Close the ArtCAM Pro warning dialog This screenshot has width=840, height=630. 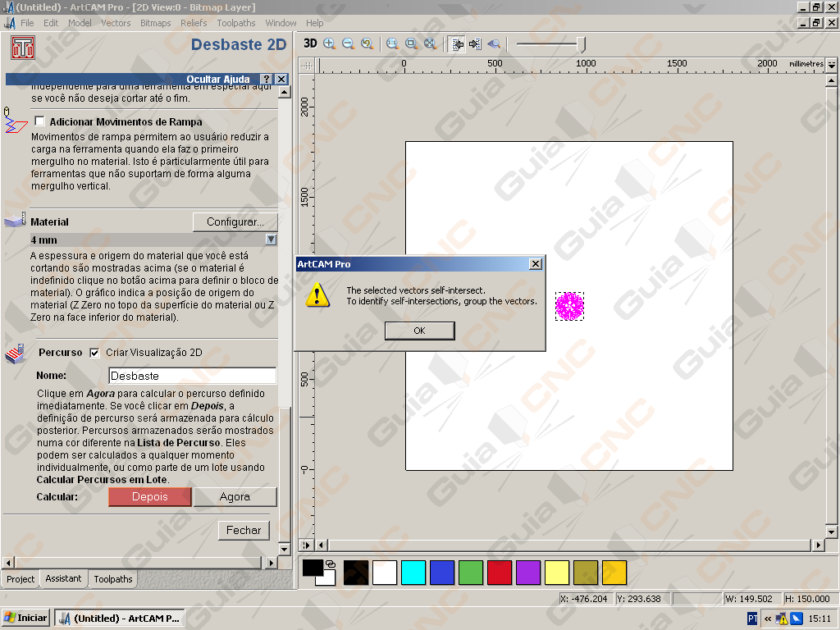535,264
